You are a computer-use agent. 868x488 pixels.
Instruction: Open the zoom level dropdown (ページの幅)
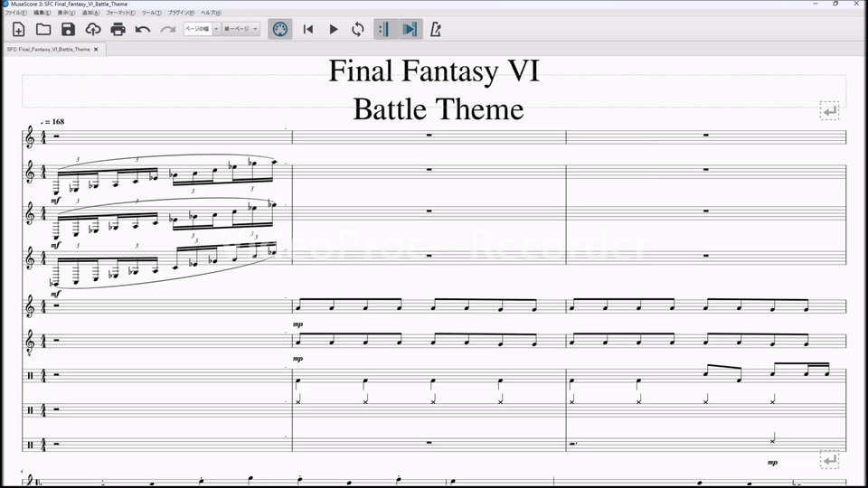pyautogui.click(x=202, y=29)
